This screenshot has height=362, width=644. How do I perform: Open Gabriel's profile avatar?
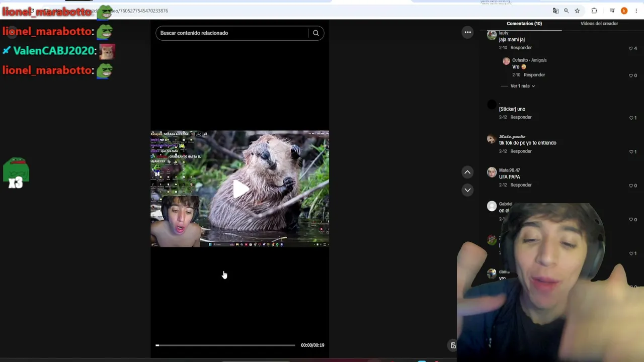(492, 206)
